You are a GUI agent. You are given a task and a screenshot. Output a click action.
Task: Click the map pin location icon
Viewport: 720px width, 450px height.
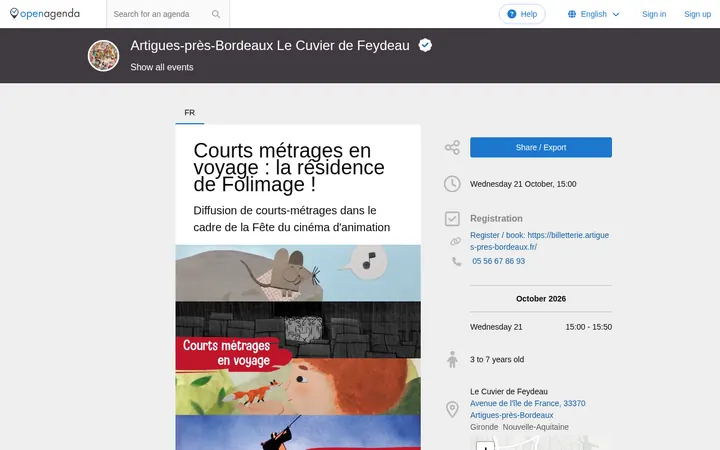(452, 409)
